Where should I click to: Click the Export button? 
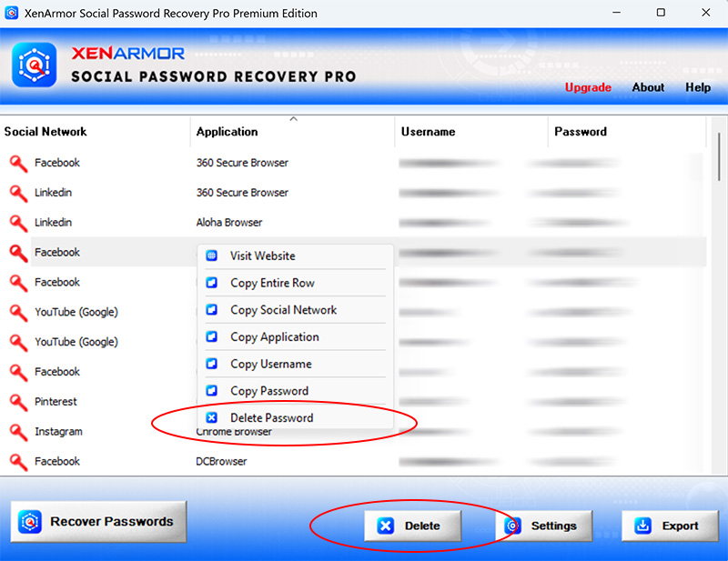670,526
